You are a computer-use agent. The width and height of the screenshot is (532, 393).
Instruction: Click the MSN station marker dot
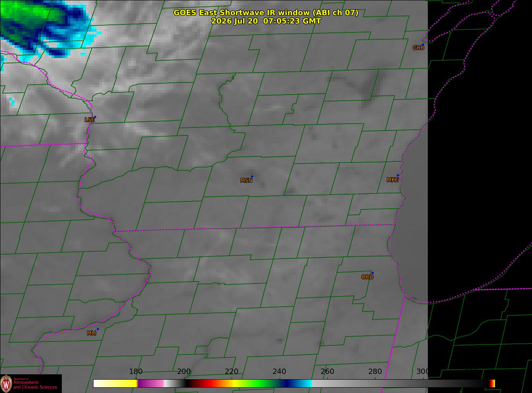252,176
